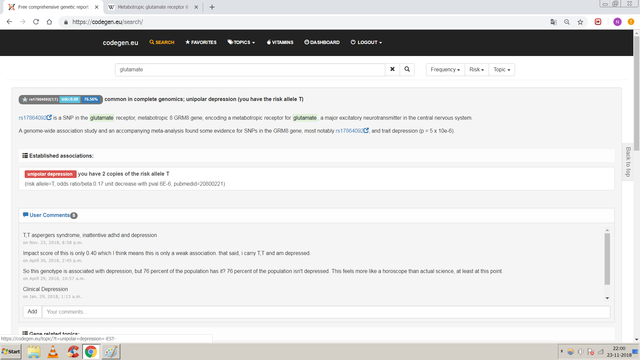640x360 pixels.
Task: Launch VLC media player from taskbar
Action: (53, 351)
